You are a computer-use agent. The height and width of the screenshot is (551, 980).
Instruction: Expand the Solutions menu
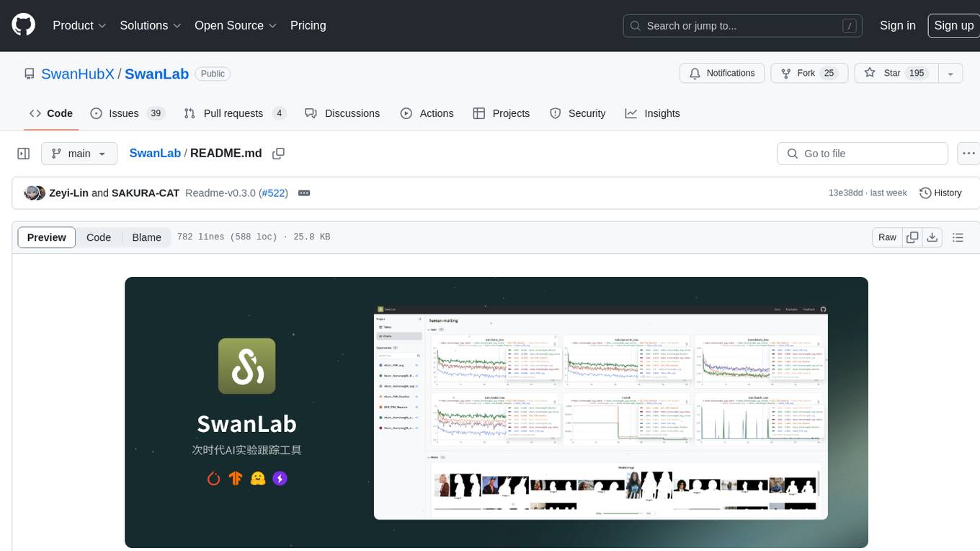click(151, 25)
